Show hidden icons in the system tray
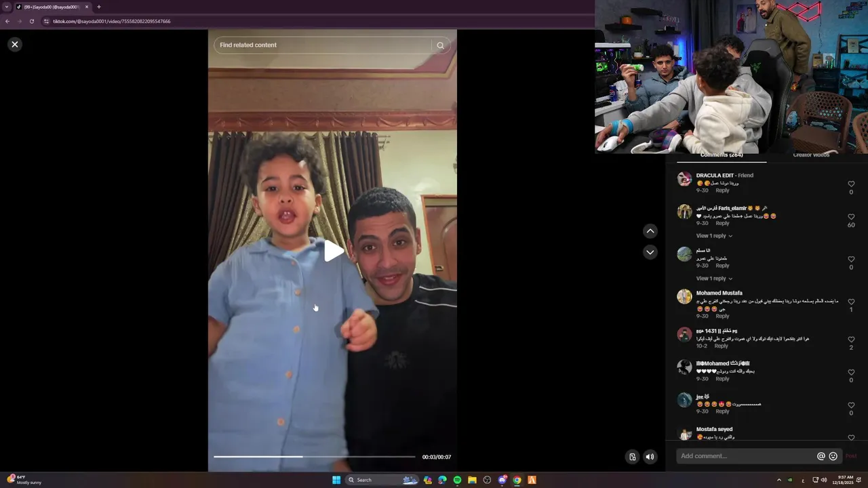Image resolution: width=868 pixels, height=488 pixels. (778, 480)
